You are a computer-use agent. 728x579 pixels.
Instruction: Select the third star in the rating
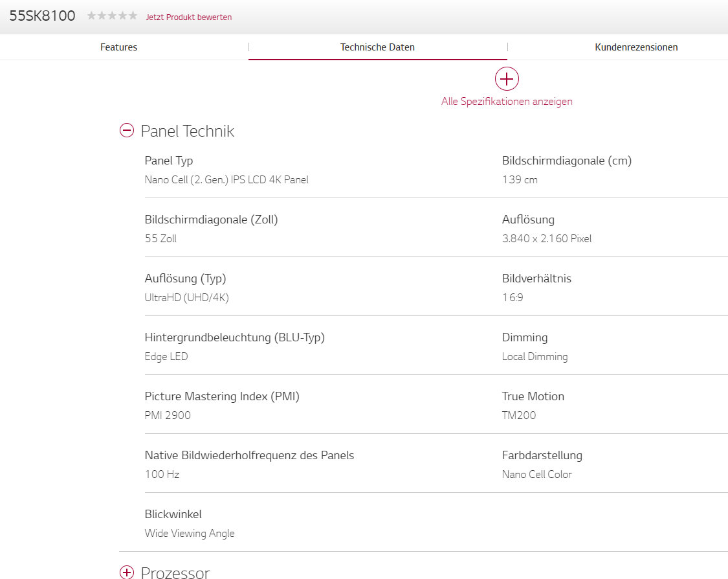point(112,16)
